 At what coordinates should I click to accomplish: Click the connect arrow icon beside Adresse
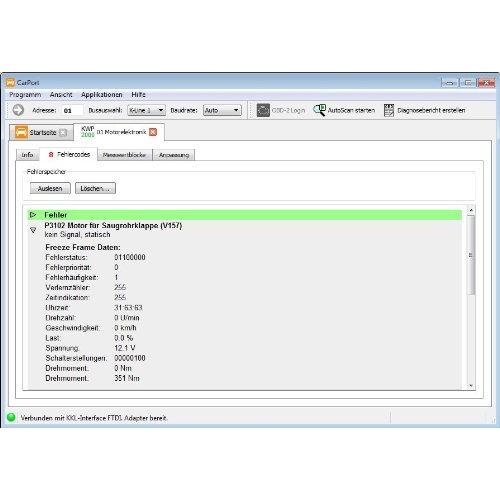(x=18, y=110)
